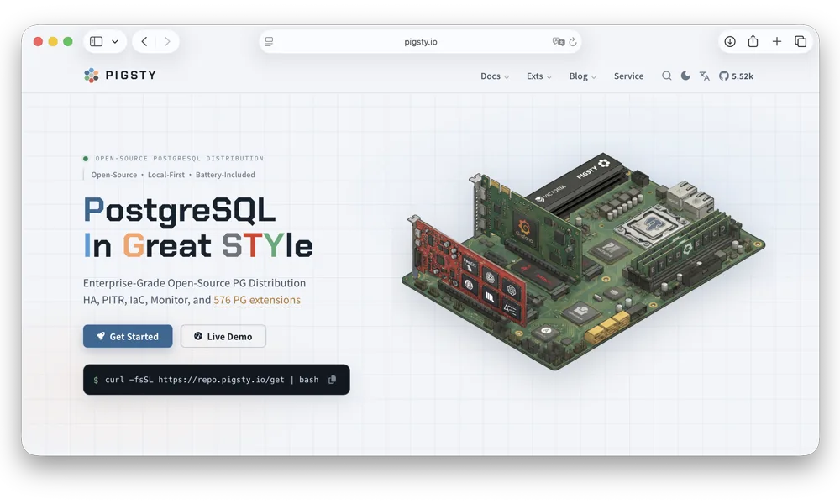Click the 'Battery-Included' tagline text
The height and width of the screenshot is (504, 840).
pyautogui.click(x=225, y=175)
